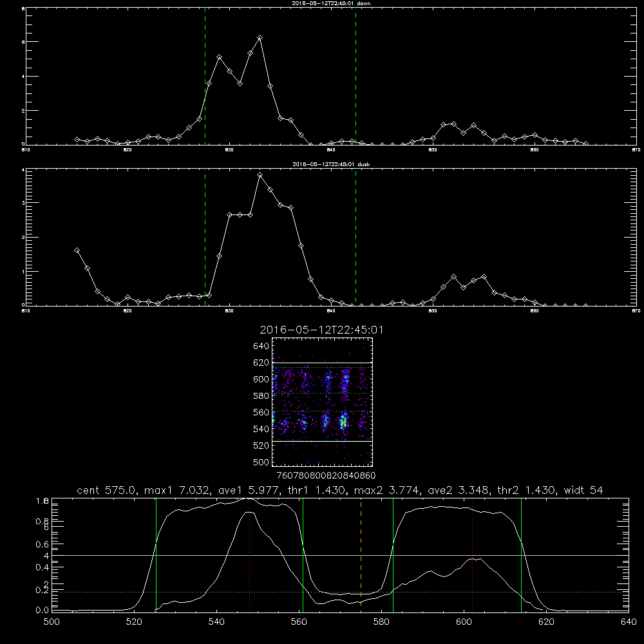Click 'max1 7.032' in the stats title
644x644 pixels.
(176, 490)
